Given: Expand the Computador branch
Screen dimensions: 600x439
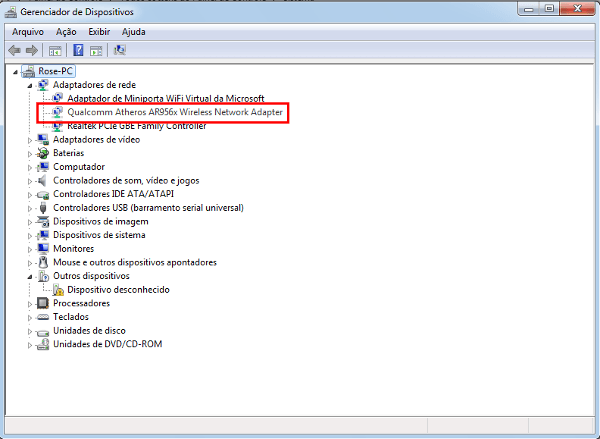Looking at the screenshot, I should 30,167.
